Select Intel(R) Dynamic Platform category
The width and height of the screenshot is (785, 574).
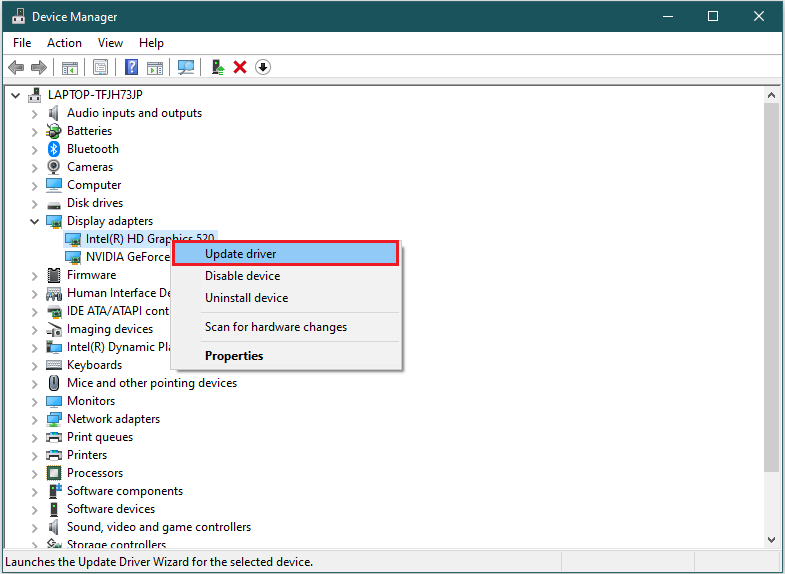(119, 347)
